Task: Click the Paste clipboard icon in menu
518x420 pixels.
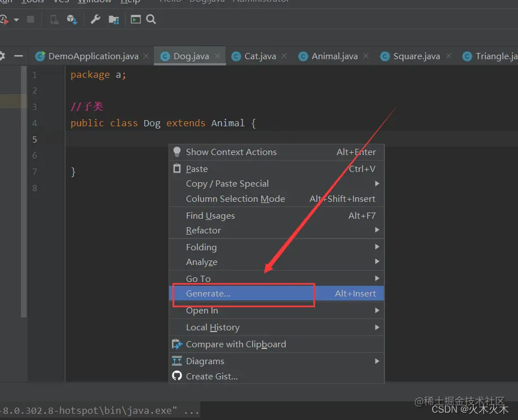Action: click(x=177, y=169)
